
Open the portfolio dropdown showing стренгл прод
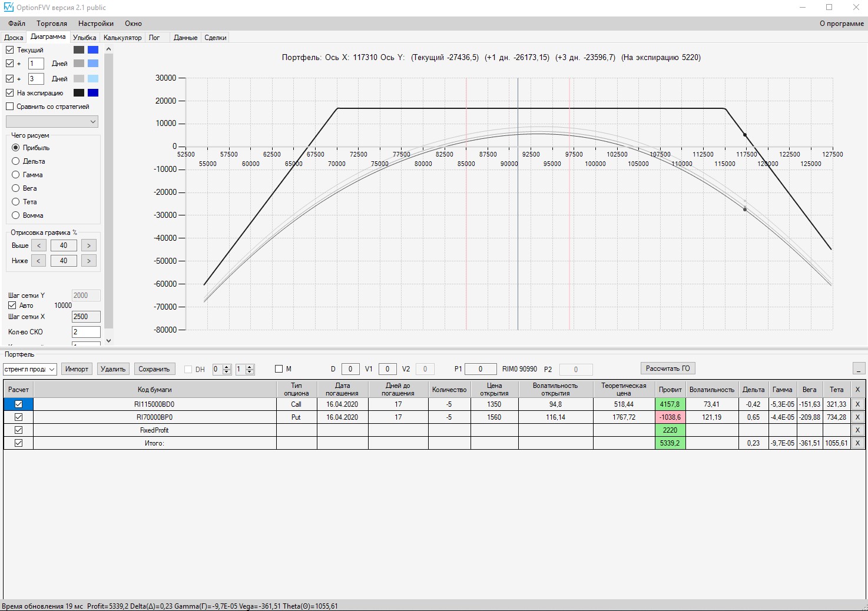[x=30, y=369]
